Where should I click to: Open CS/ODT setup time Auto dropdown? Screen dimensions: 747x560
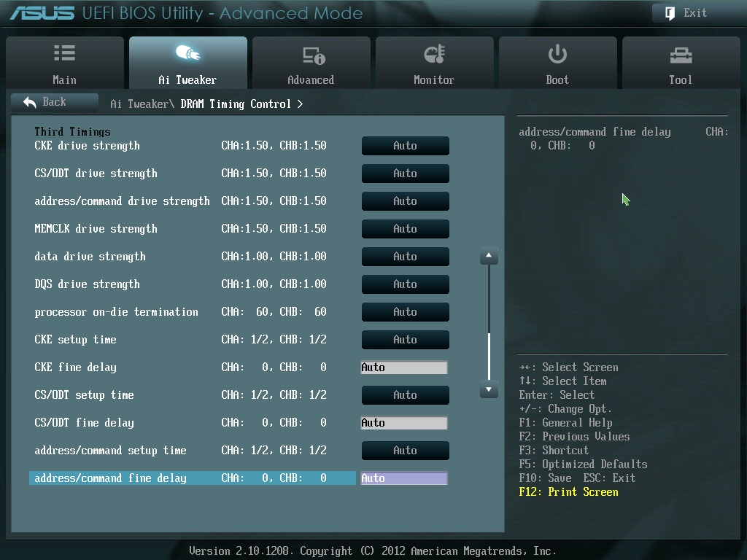click(406, 394)
